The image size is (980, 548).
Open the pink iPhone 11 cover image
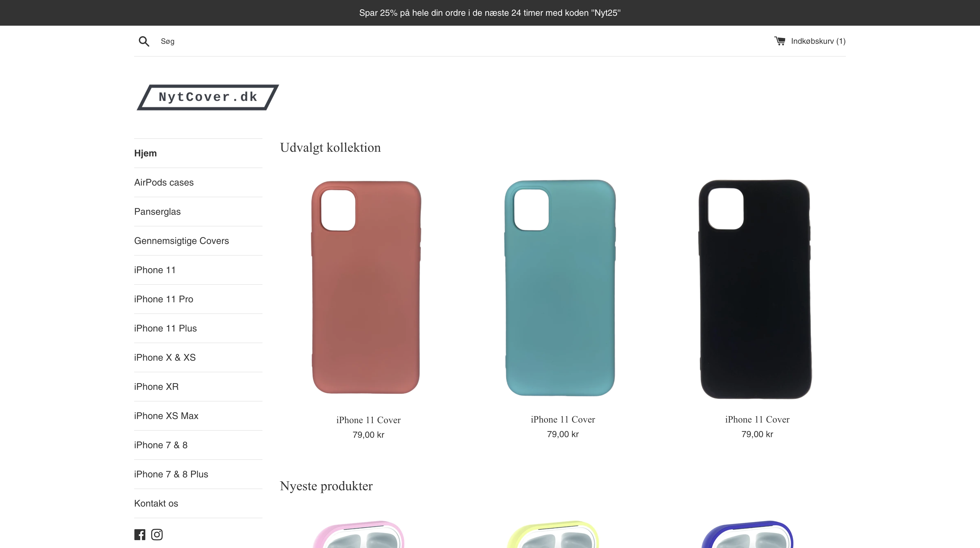[x=366, y=287]
